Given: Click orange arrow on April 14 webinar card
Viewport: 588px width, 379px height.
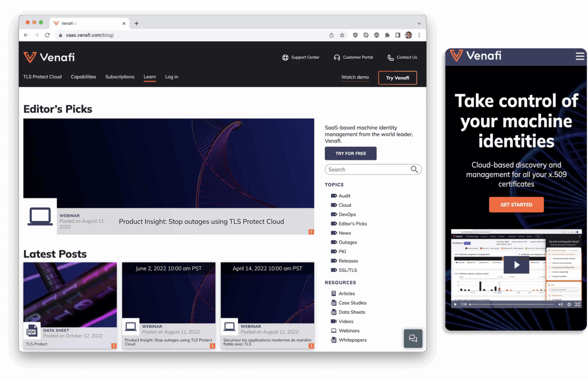Looking at the screenshot, I should (x=311, y=346).
